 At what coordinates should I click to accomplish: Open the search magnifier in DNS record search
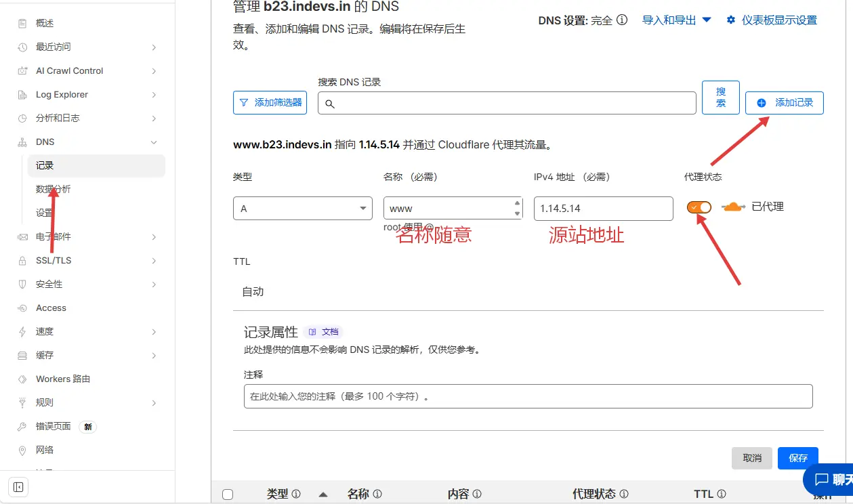(330, 103)
